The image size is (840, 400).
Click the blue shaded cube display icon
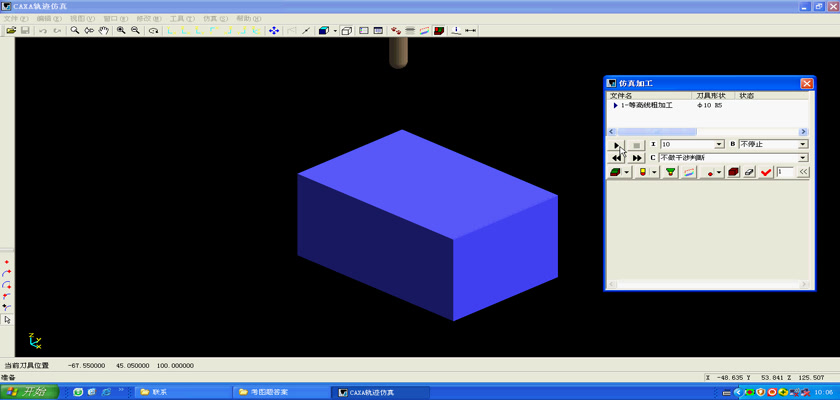[x=324, y=31]
